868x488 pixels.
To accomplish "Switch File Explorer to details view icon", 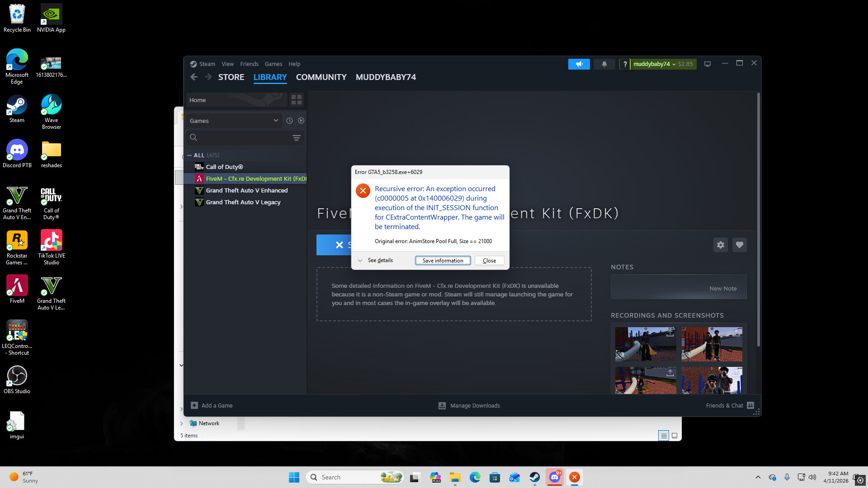I will (664, 436).
